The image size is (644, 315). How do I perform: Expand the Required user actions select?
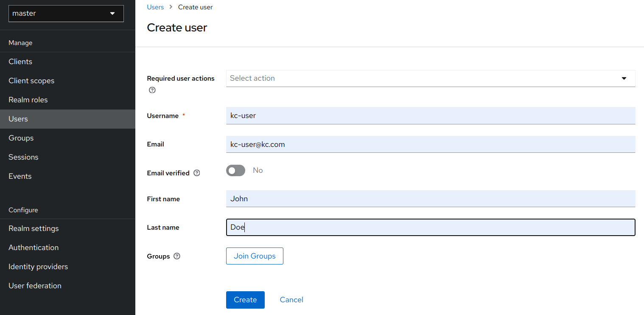click(424, 79)
